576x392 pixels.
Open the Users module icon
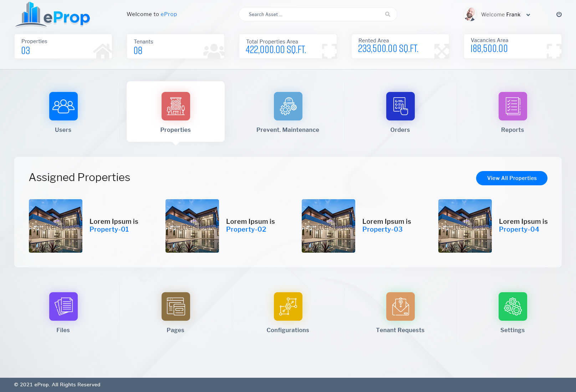pos(63,106)
